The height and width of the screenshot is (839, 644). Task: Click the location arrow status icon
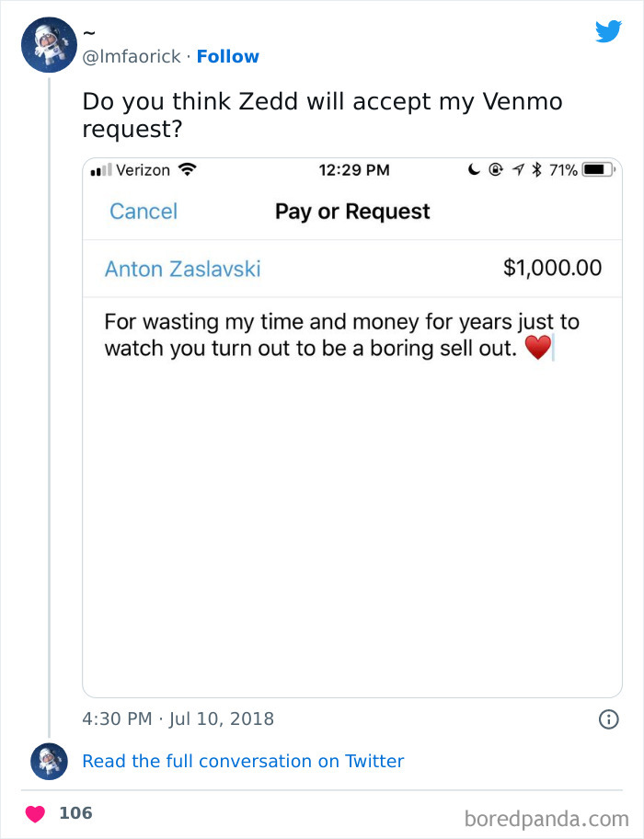[519, 170]
